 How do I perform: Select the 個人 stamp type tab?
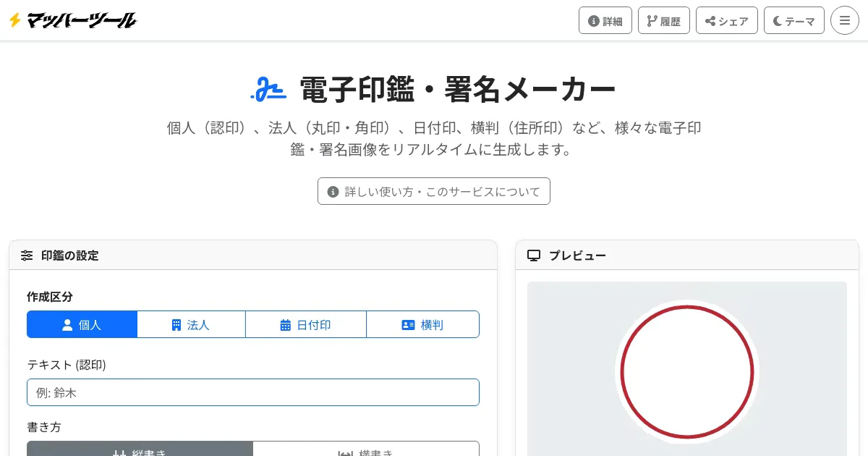click(82, 325)
